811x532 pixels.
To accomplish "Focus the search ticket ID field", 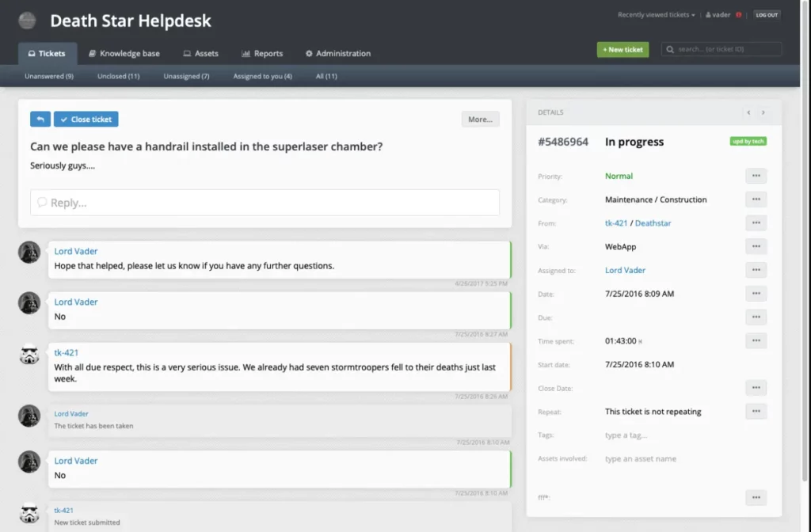I will [x=722, y=49].
